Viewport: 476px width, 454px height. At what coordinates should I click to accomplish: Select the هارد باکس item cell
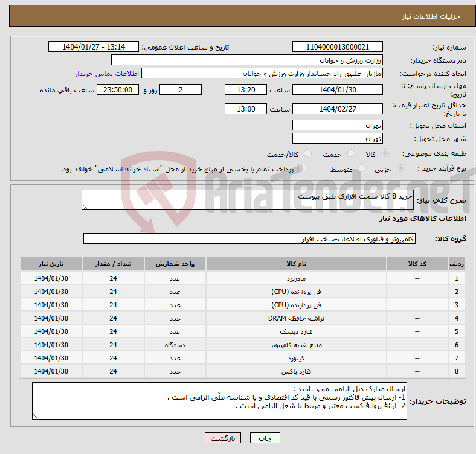pyautogui.click(x=296, y=371)
